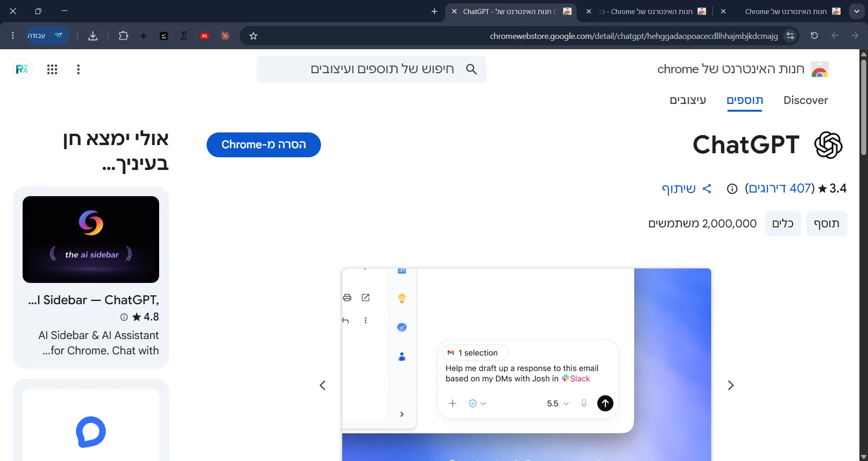
Task: Click the text-cursor extension icon
Action: pos(184,36)
